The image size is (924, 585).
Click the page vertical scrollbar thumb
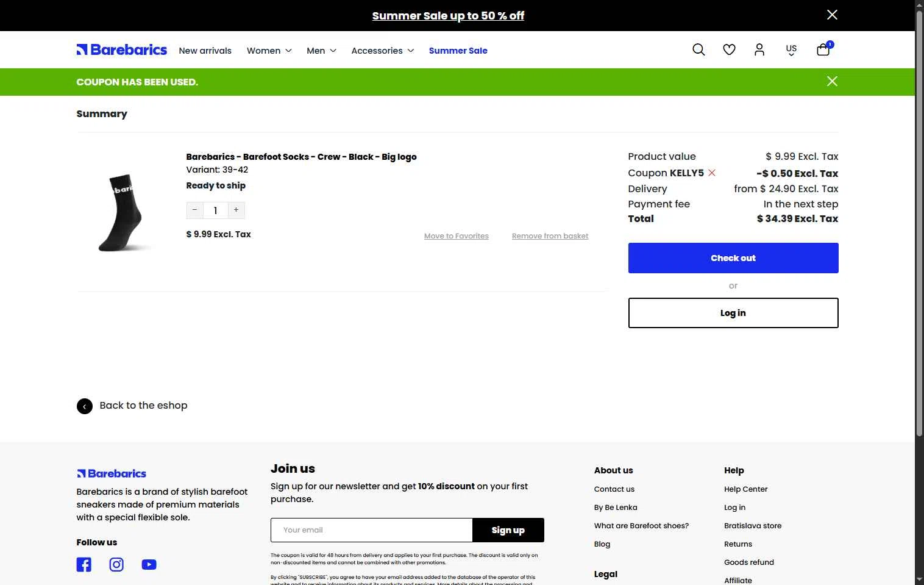(x=919, y=223)
